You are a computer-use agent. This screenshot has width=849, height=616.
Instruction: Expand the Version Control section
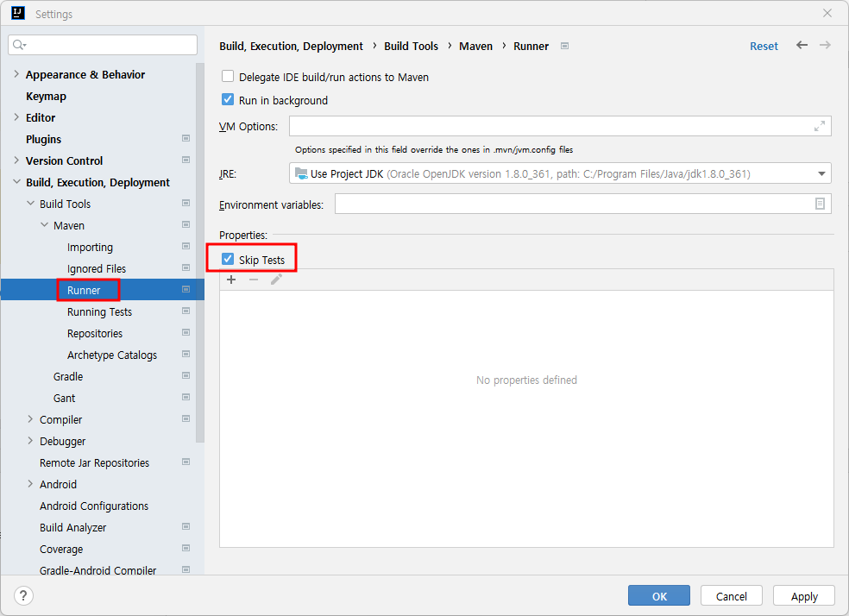coord(16,160)
